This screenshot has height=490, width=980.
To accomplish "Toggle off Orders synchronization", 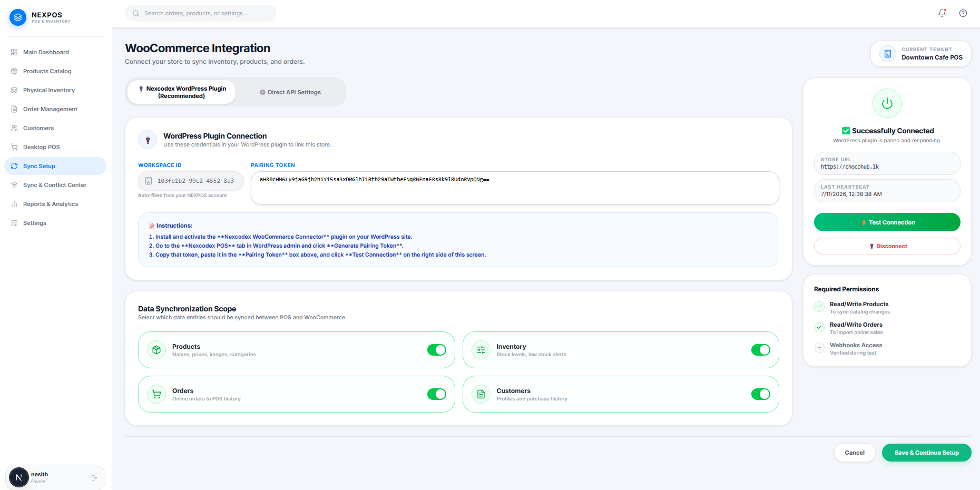I will click(x=437, y=394).
